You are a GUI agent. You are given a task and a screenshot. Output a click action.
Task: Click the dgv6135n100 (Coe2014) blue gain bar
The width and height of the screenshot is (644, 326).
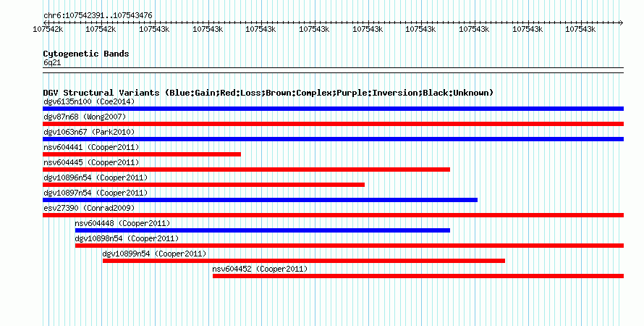pyautogui.click(x=333, y=109)
